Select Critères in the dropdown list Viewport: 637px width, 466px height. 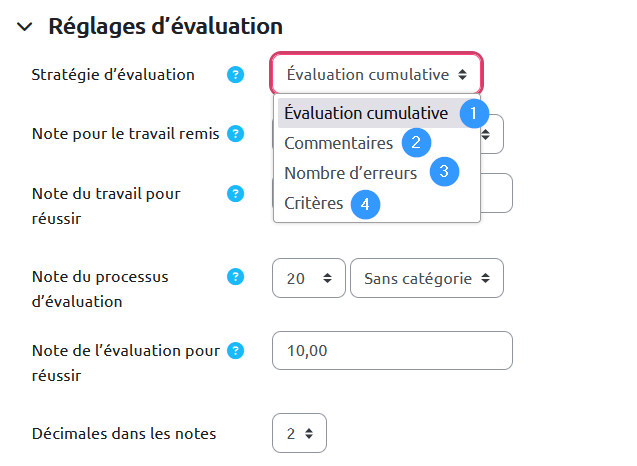(313, 203)
